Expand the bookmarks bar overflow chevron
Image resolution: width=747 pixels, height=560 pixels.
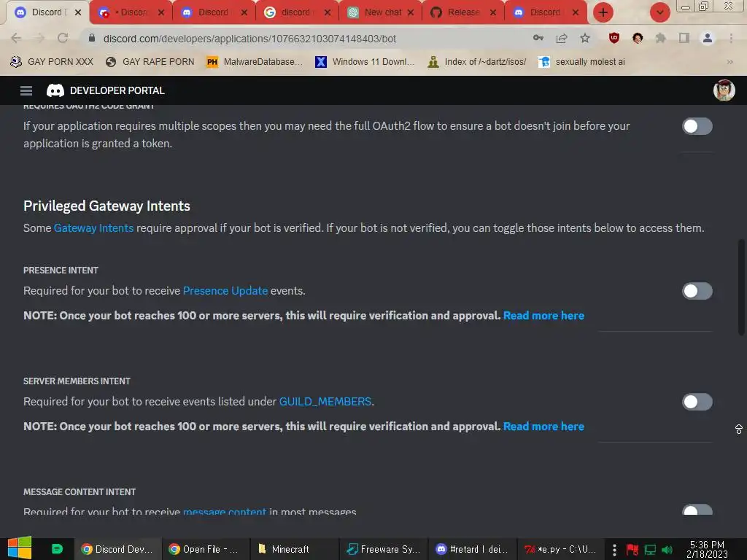[x=729, y=62]
